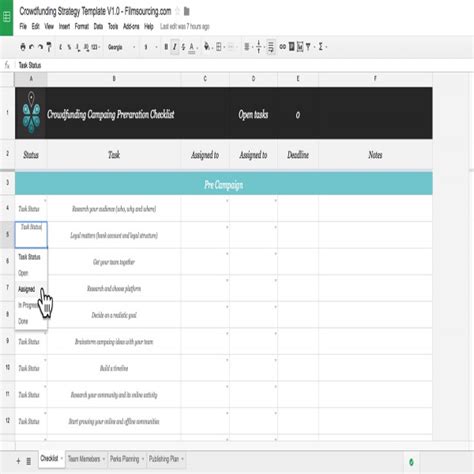Format as percent icon
Viewport: 474px width, 474px height.
pos(69,47)
